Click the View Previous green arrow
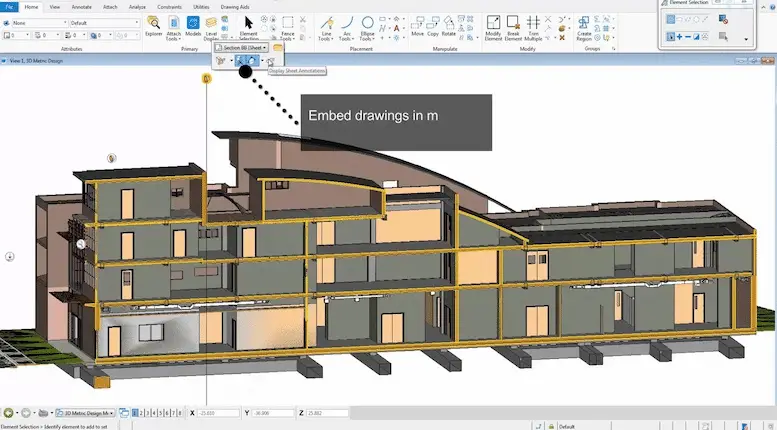The height and width of the screenshot is (430, 777). 8,413
